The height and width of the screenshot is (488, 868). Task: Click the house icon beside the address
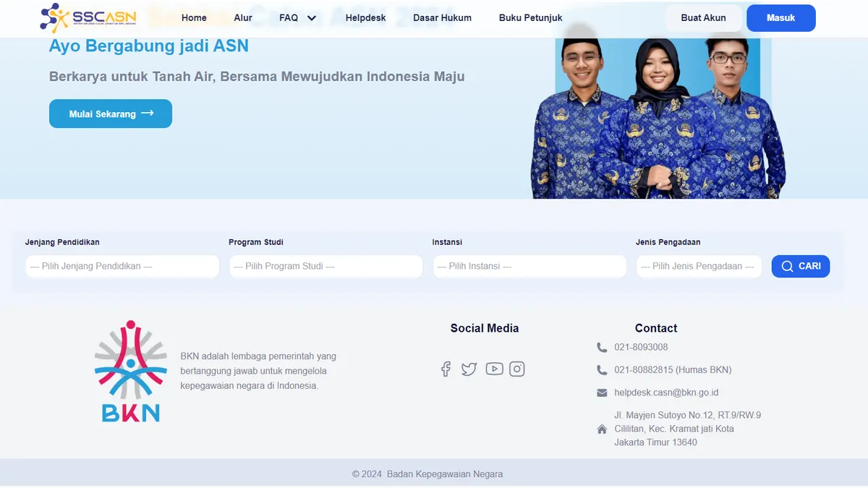click(x=602, y=429)
